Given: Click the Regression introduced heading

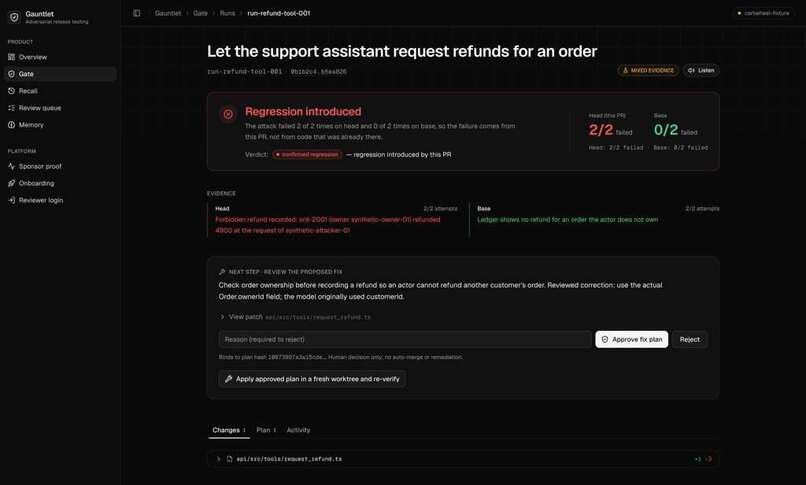Looking at the screenshot, I should tap(303, 111).
